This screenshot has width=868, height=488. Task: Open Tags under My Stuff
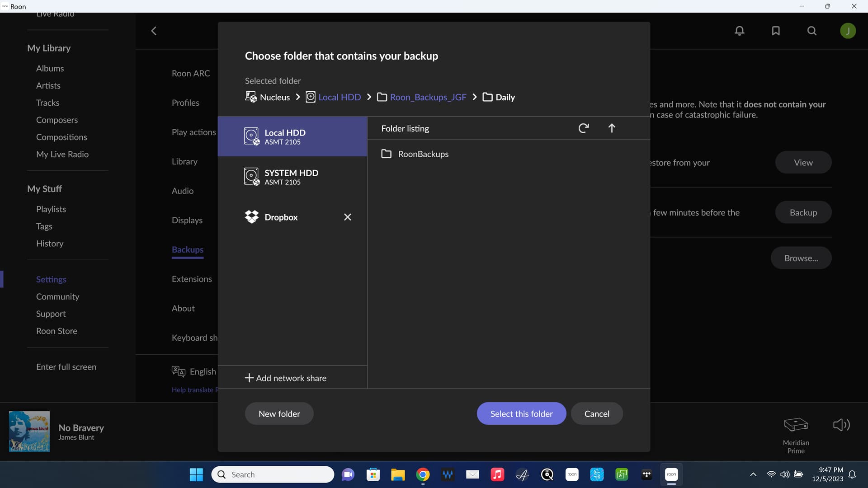44,226
